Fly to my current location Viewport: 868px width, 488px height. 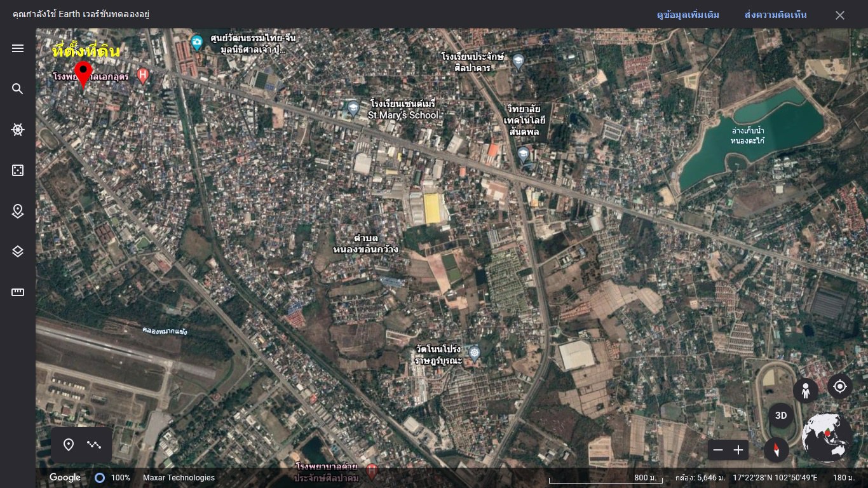(840, 386)
